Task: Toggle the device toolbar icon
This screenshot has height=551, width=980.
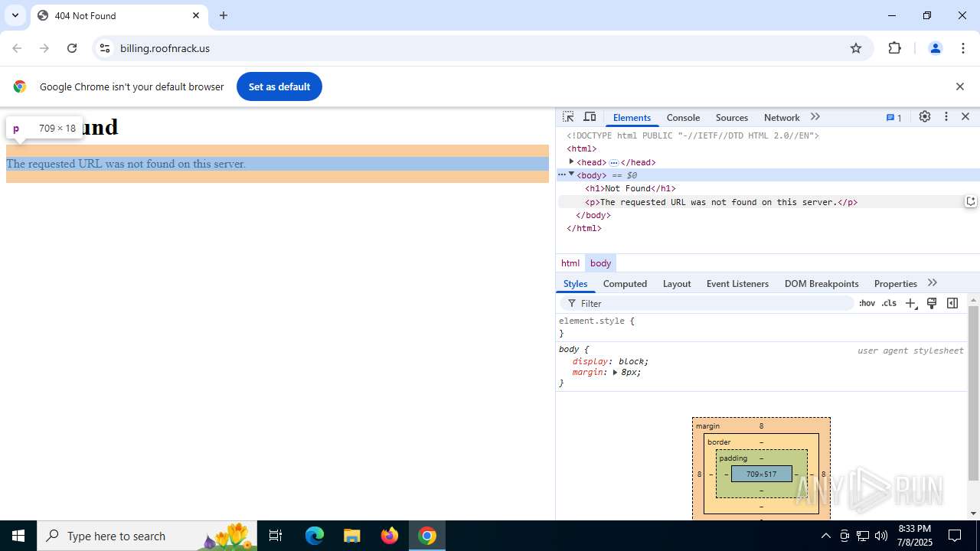Action: (x=590, y=117)
